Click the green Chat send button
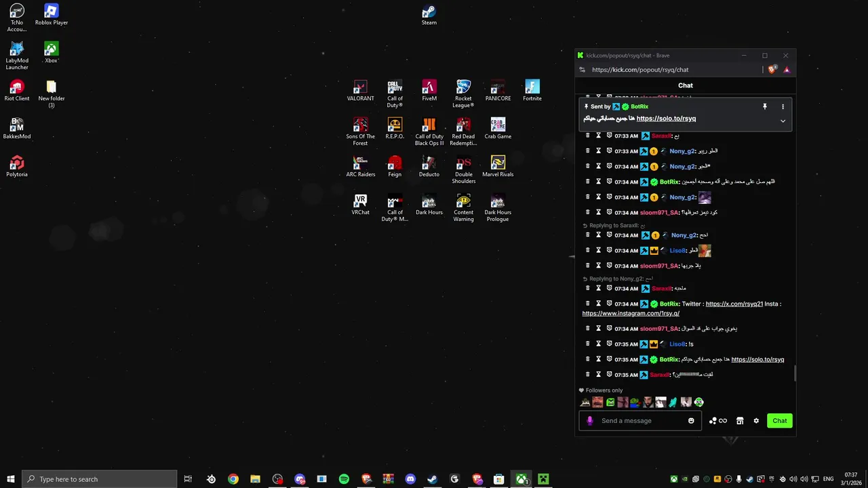The width and height of the screenshot is (868, 488). point(780,421)
